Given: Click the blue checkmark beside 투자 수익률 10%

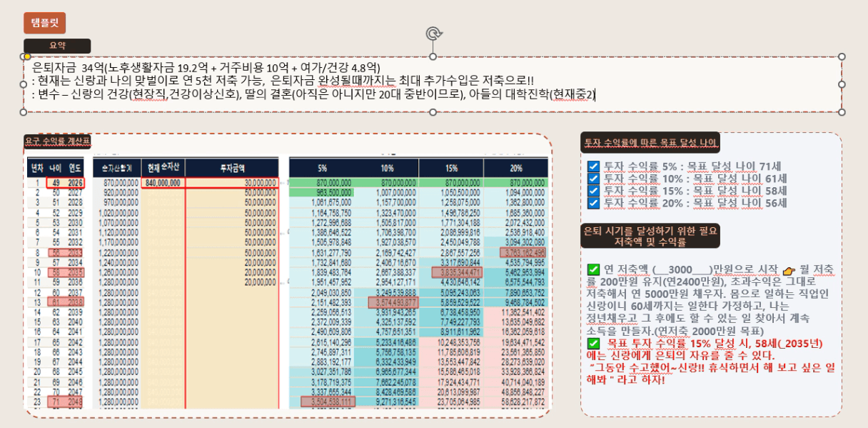Looking at the screenshot, I should pyautogui.click(x=593, y=179).
